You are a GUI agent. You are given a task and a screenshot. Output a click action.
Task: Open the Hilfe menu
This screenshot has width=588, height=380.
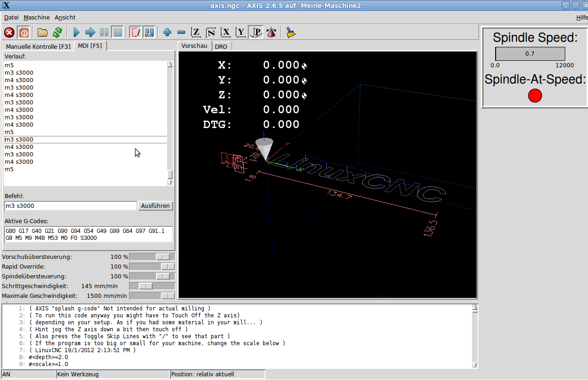pos(582,17)
